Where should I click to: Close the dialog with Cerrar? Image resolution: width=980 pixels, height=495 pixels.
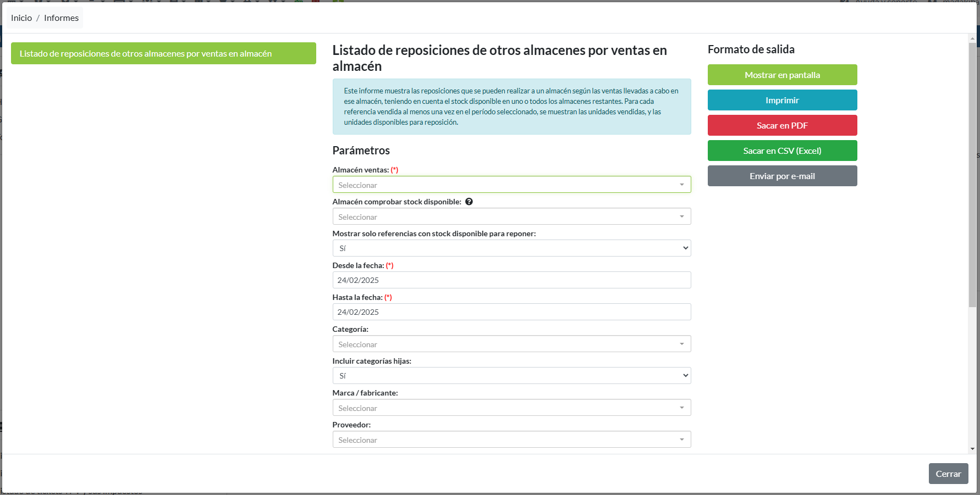(x=948, y=473)
